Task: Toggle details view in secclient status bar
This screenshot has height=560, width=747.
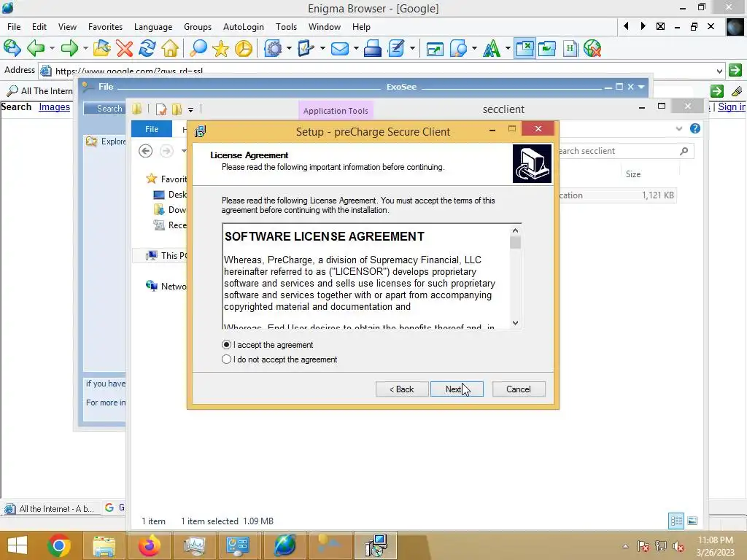Action: [x=676, y=521]
